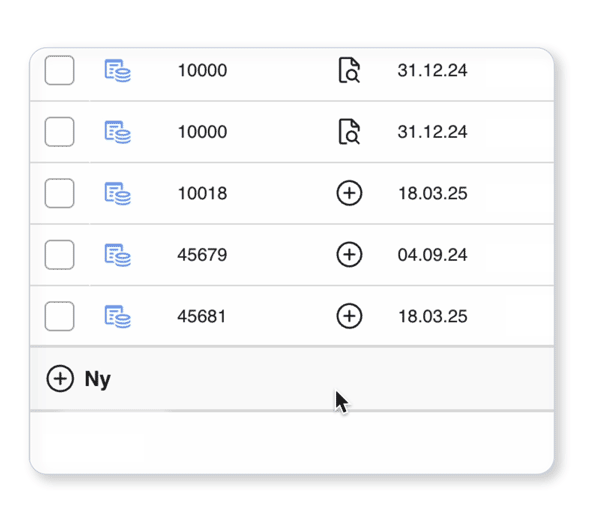This screenshot has width=590, height=520.
Task: Open document preview icon in second 10000 row
Action: pos(349,132)
